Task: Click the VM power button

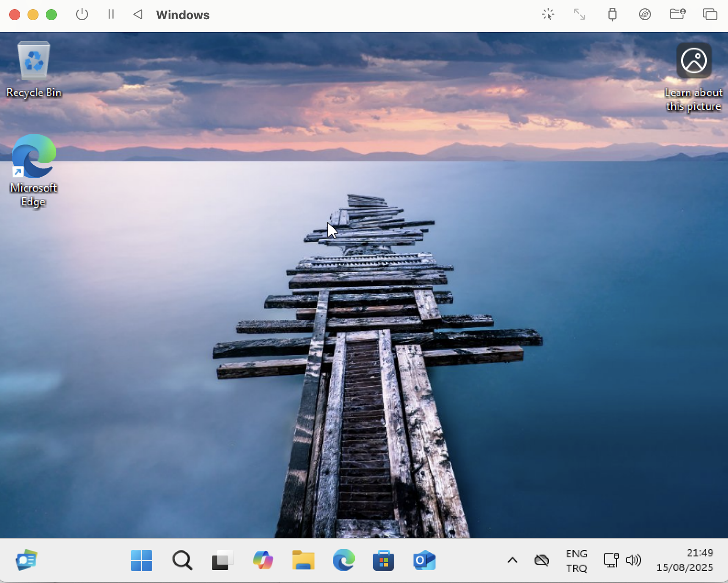Action: tap(82, 15)
